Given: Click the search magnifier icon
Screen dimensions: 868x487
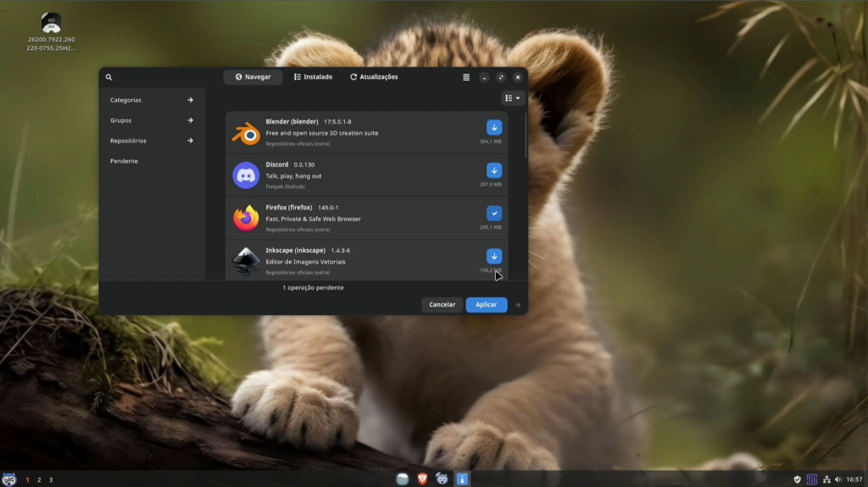Looking at the screenshot, I should coord(109,77).
